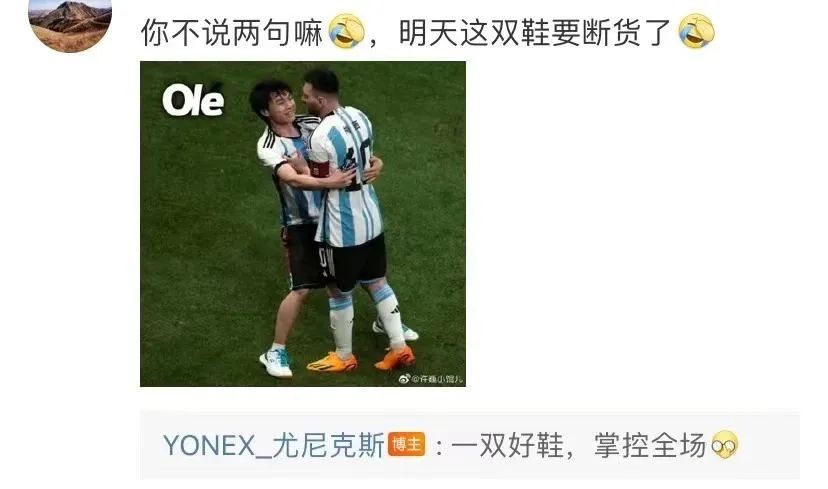This screenshot has width=828, height=489.
Task: Click the comment text 你不说两句嘛
Action: click(x=232, y=32)
